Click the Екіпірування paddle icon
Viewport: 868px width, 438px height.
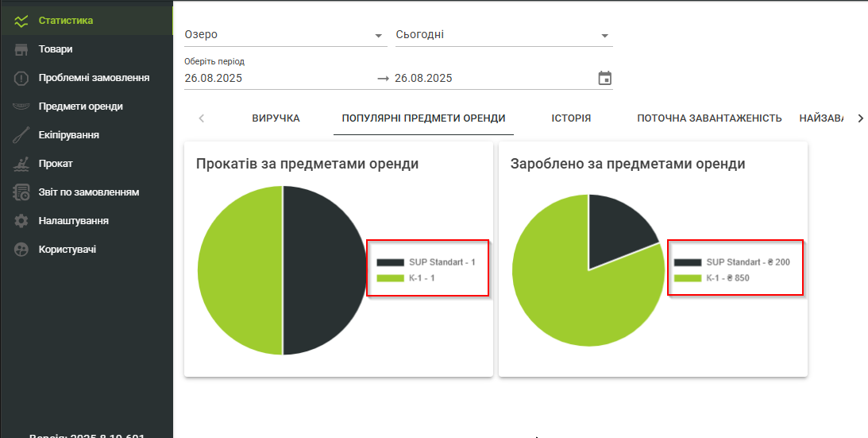(x=21, y=135)
